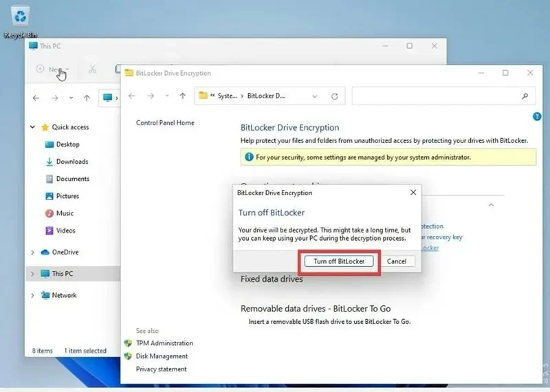Image resolution: width=550 pixels, height=392 pixels.
Task: Expand the This PC tree node
Action: (x=32, y=274)
